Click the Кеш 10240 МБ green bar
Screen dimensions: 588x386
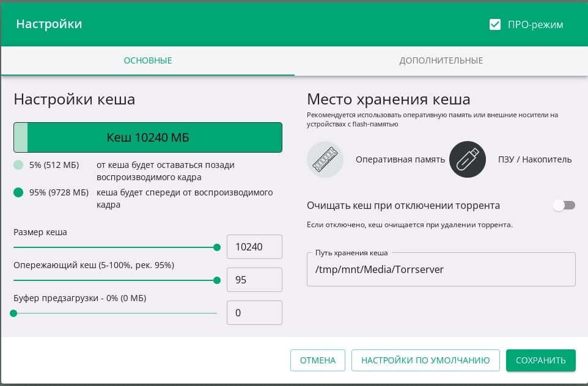(x=148, y=137)
